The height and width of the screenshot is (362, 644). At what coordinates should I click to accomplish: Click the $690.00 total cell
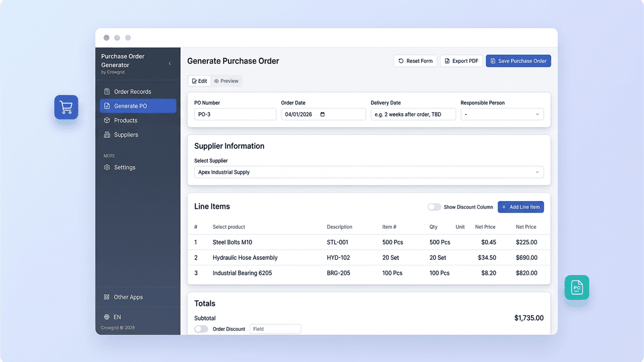526,257
